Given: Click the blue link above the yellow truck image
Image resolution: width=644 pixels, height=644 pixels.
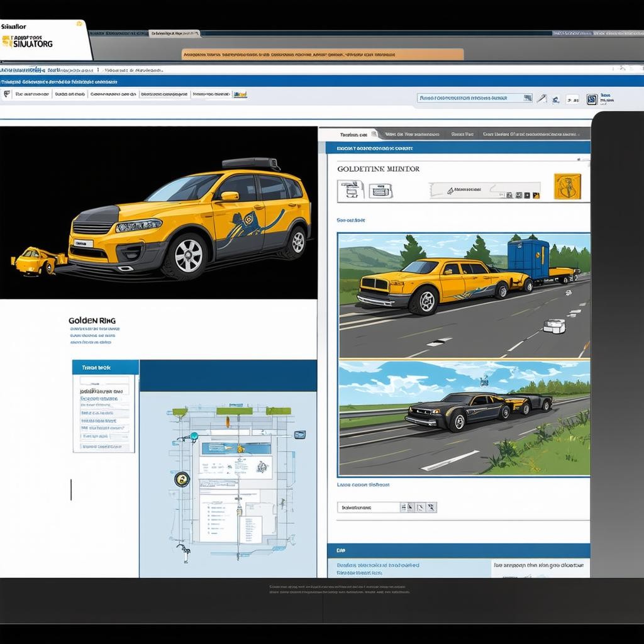Looking at the screenshot, I should (351, 221).
